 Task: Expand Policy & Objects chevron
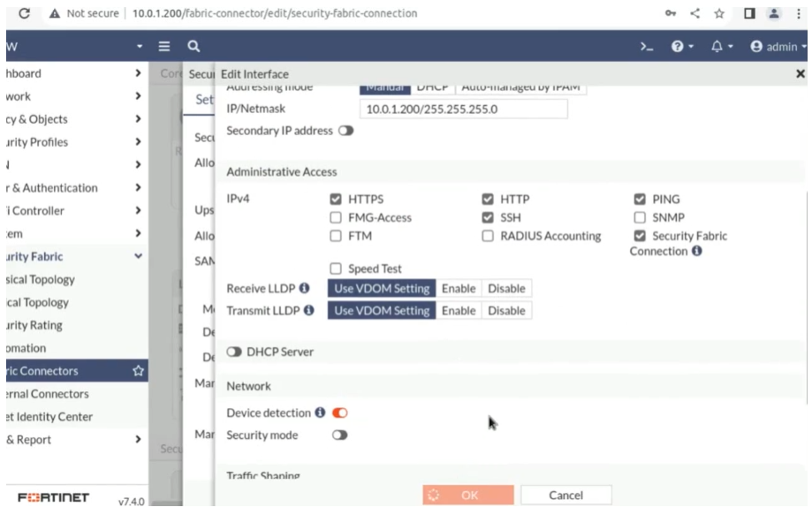pyautogui.click(x=138, y=118)
